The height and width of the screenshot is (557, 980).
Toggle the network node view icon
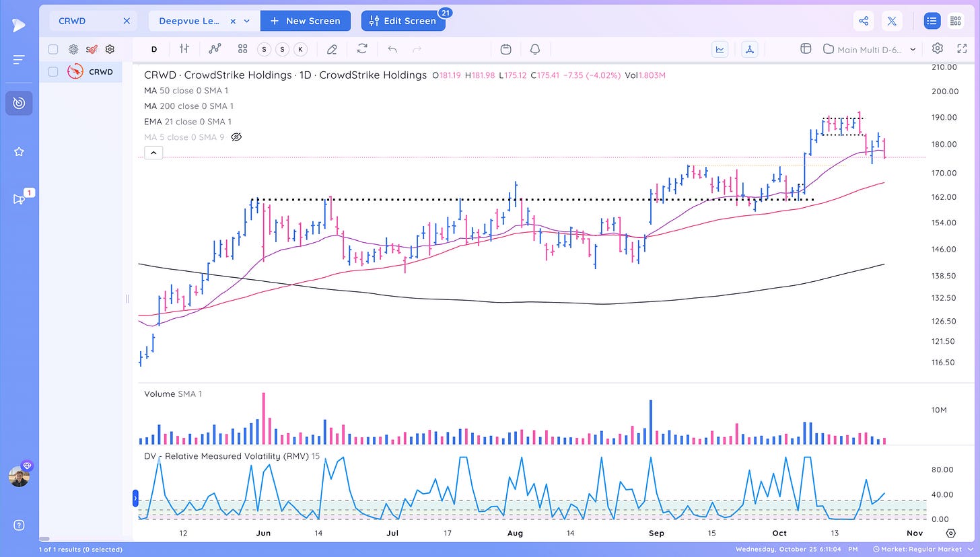750,49
